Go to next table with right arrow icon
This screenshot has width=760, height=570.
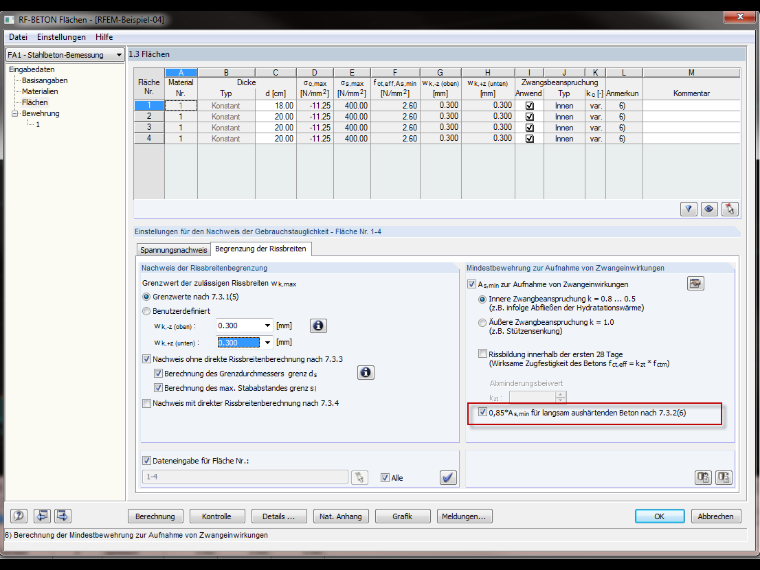tap(63, 516)
